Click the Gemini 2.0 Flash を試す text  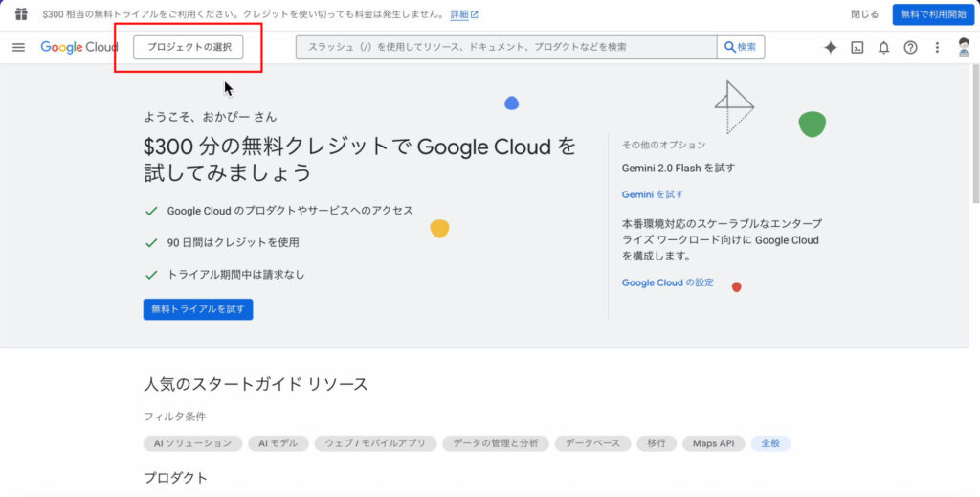(679, 169)
